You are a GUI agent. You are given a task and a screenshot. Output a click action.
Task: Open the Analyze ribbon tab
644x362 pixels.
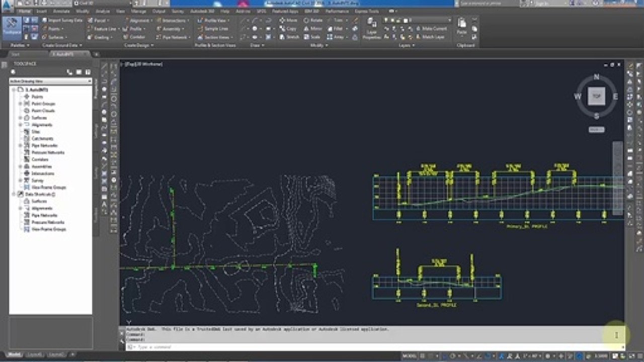point(103,11)
